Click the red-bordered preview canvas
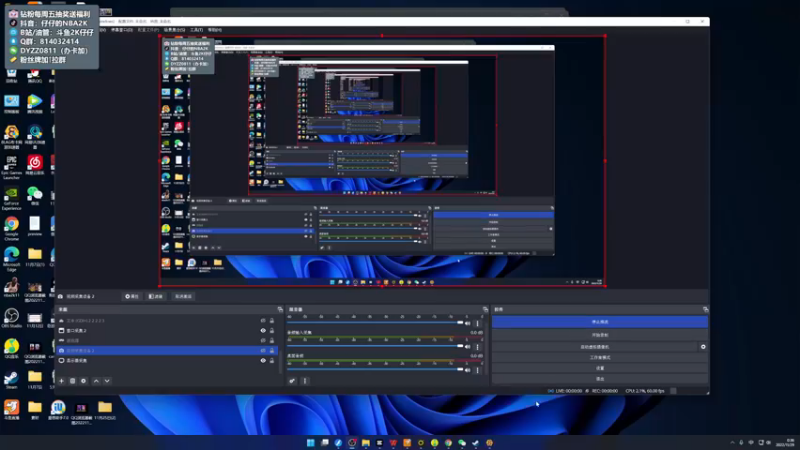This screenshot has width=800, height=450. pyautogui.click(x=382, y=161)
